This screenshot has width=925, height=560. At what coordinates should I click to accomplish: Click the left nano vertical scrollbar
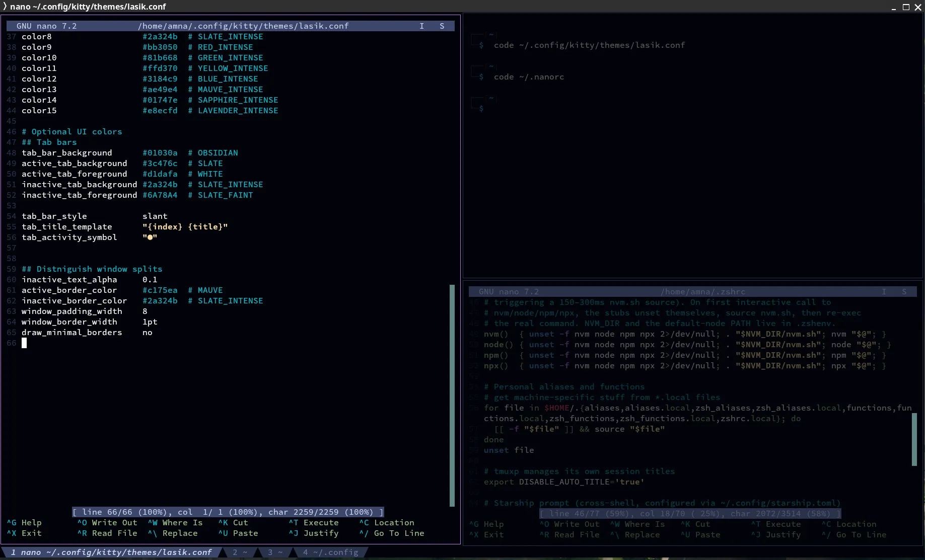point(452,395)
